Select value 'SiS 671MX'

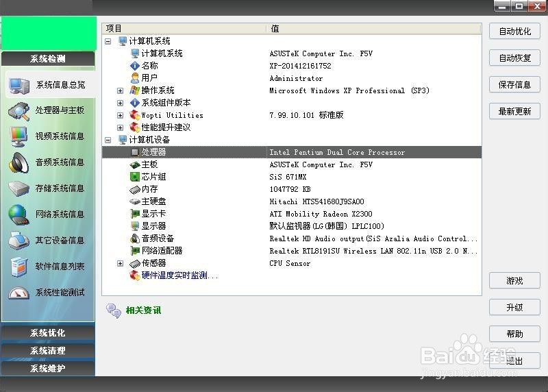(x=288, y=177)
